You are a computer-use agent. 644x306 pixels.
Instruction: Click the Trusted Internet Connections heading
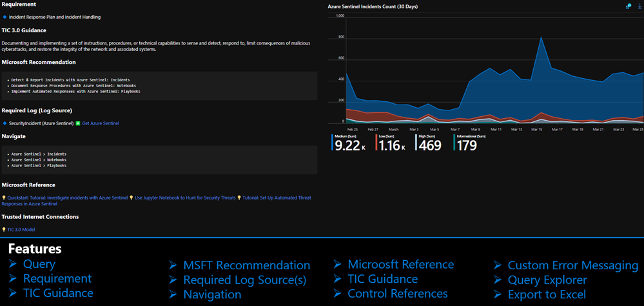[40, 217]
